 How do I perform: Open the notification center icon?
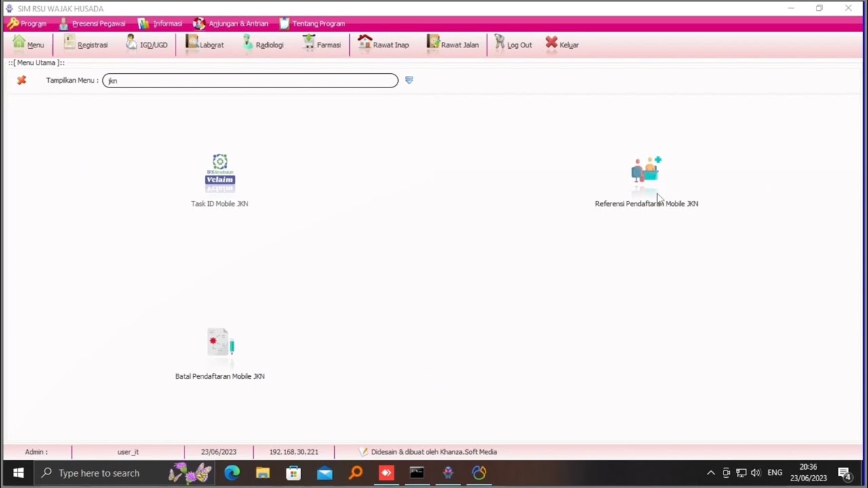click(844, 473)
